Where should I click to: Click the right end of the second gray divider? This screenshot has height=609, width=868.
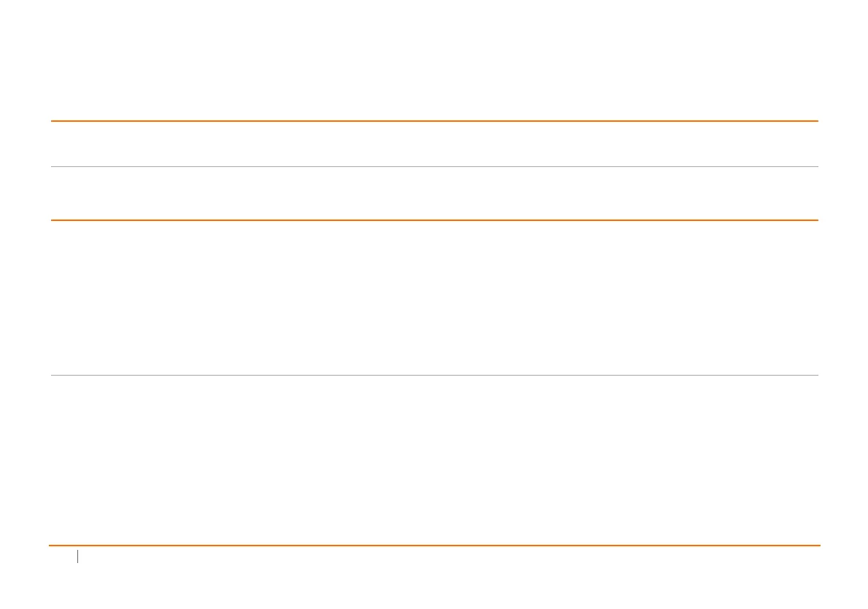(816, 376)
